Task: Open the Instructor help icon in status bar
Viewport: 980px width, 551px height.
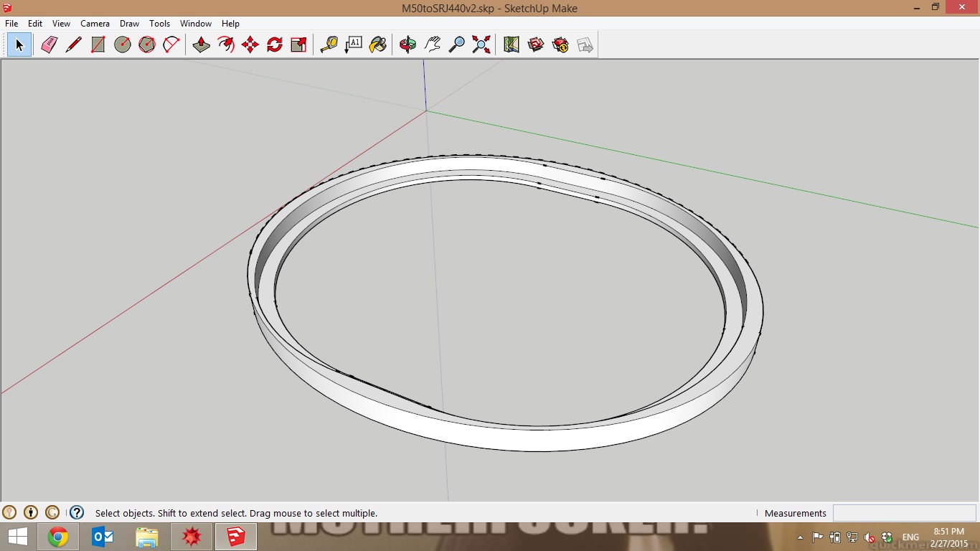Action: coord(77,513)
